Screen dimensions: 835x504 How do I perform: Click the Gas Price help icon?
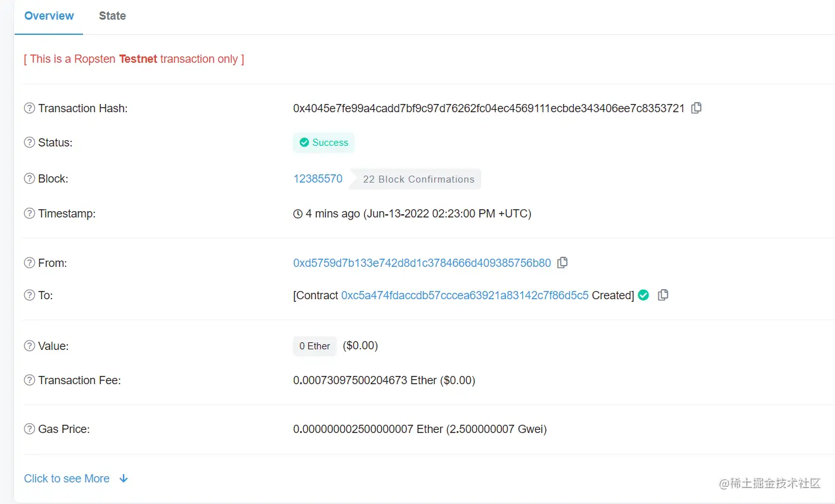[29, 429]
